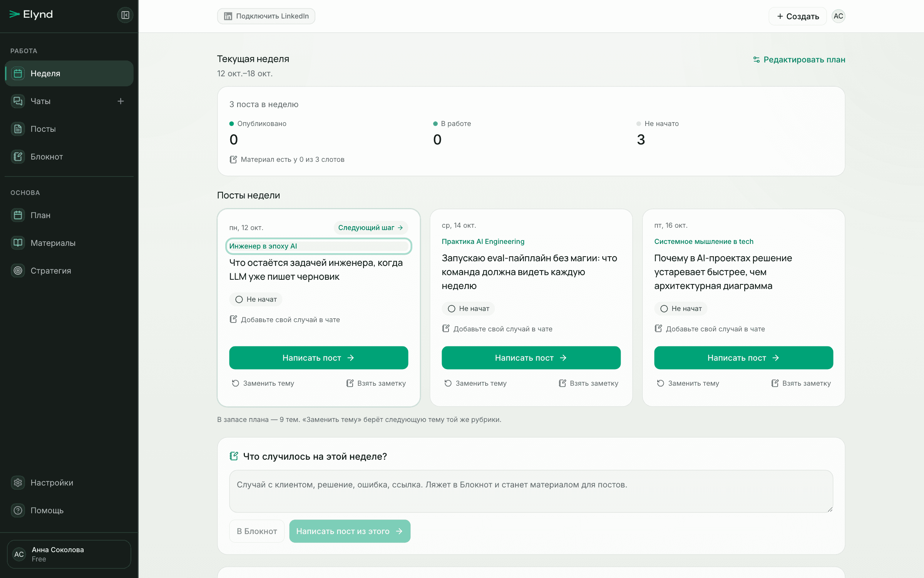This screenshot has width=924, height=578.
Task: Click the В Блокнот button
Action: click(x=257, y=531)
